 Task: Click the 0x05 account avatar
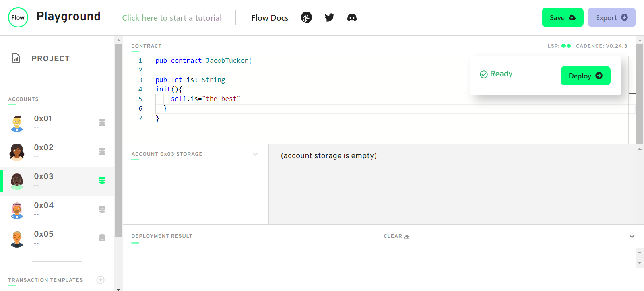click(17, 239)
